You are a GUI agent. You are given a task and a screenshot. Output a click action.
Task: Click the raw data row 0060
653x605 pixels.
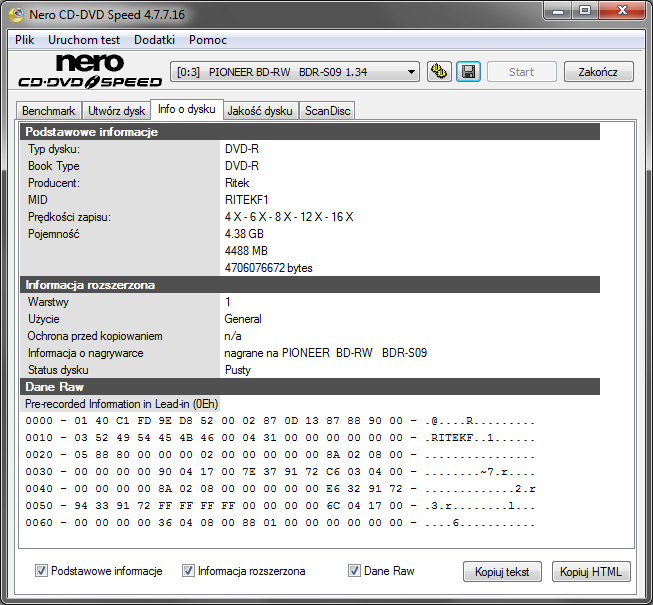pyautogui.click(x=280, y=523)
